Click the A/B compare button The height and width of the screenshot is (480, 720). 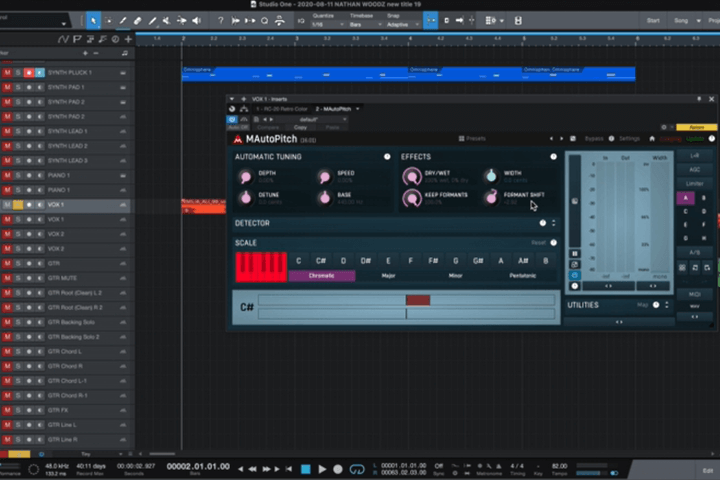point(694,253)
